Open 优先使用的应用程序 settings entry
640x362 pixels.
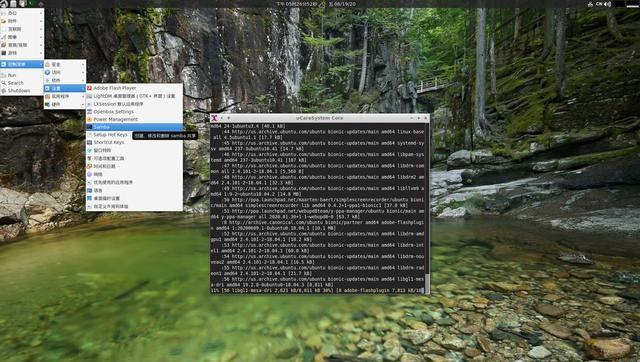point(134,182)
